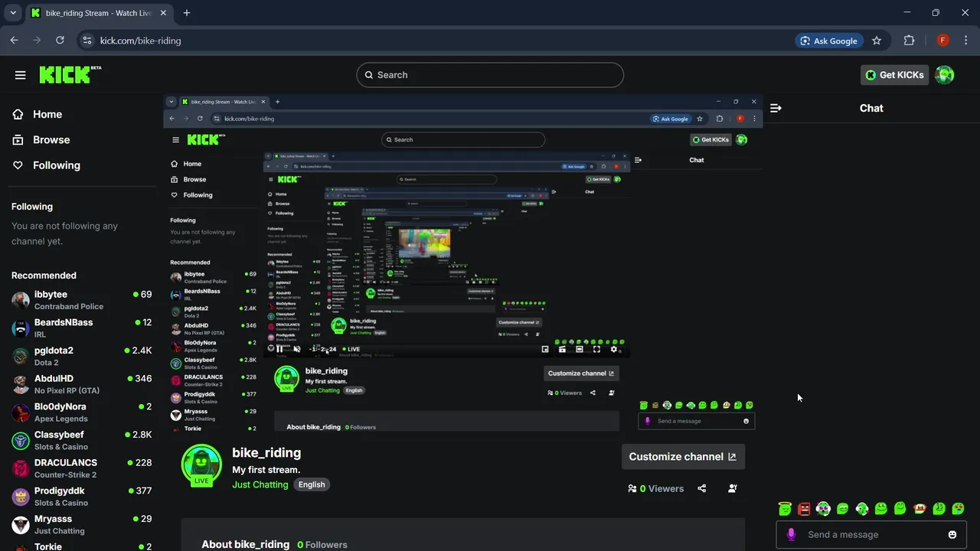980x551 pixels.
Task: Click the 0 Followers text
Action: [322, 545]
